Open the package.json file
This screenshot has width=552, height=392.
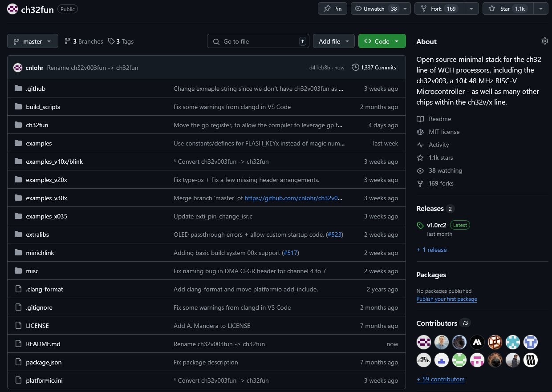pos(44,362)
